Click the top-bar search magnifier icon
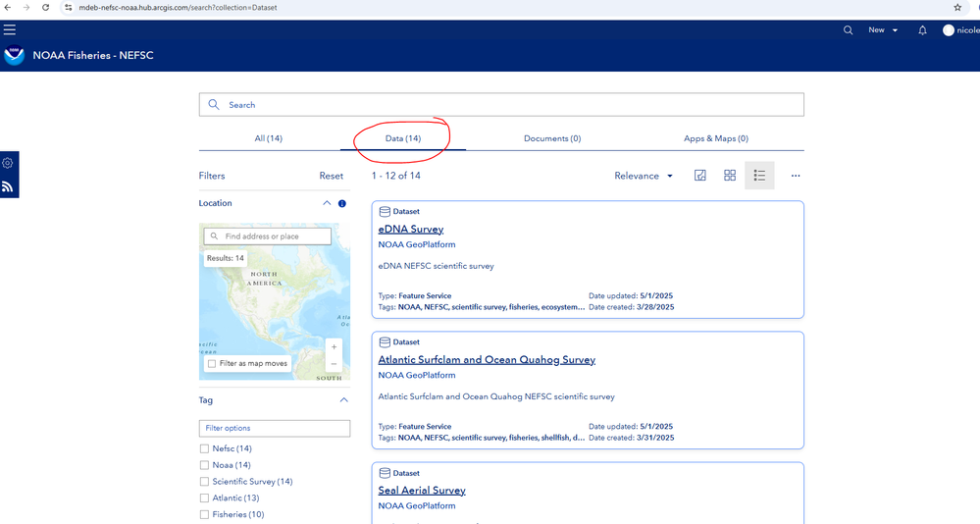Image resolution: width=980 pixels, height=524 pixels. 849,30
